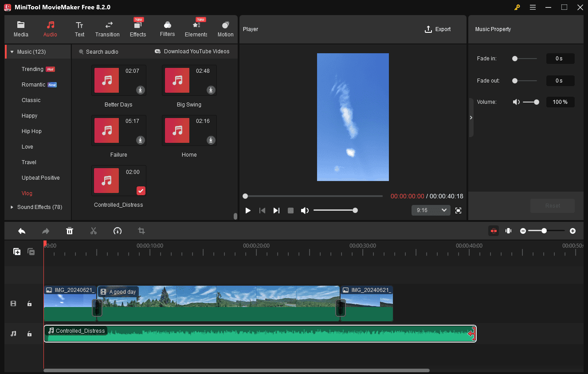The height and width of the screenshot is (374, 588).
Task: Select the Big Swing music thumbnail
Action: tap(177, 80)
